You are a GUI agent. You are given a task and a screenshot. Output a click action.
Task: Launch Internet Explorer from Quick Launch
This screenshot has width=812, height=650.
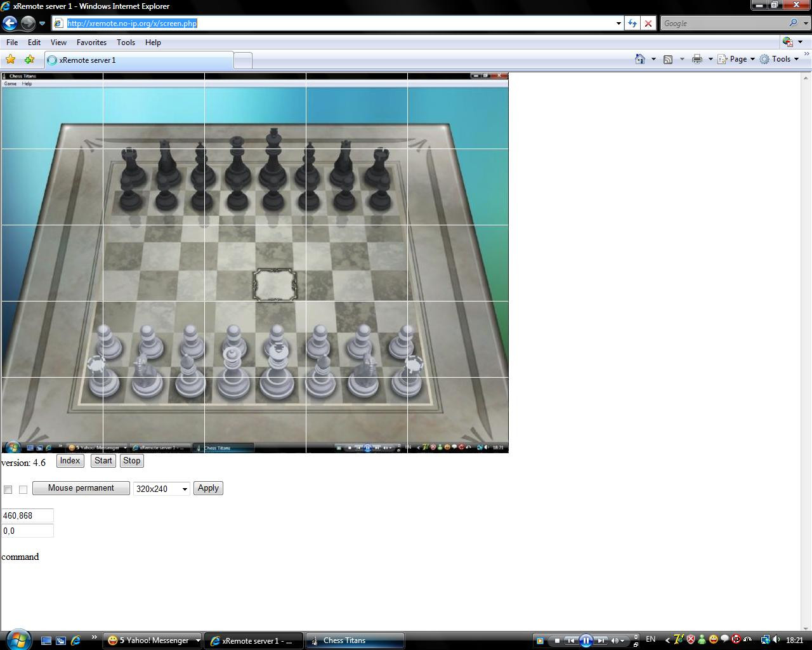[x=75, y=640]
